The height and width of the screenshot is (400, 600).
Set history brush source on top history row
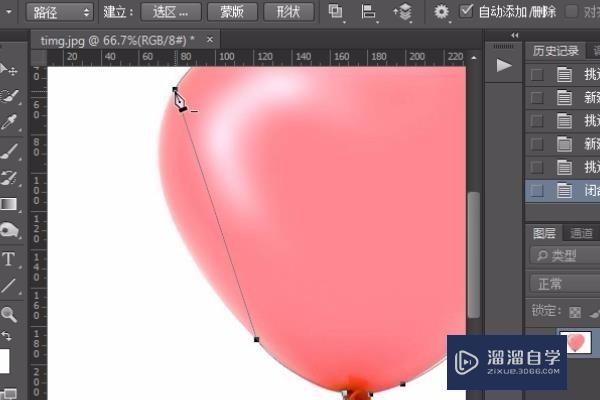(537, 75)
